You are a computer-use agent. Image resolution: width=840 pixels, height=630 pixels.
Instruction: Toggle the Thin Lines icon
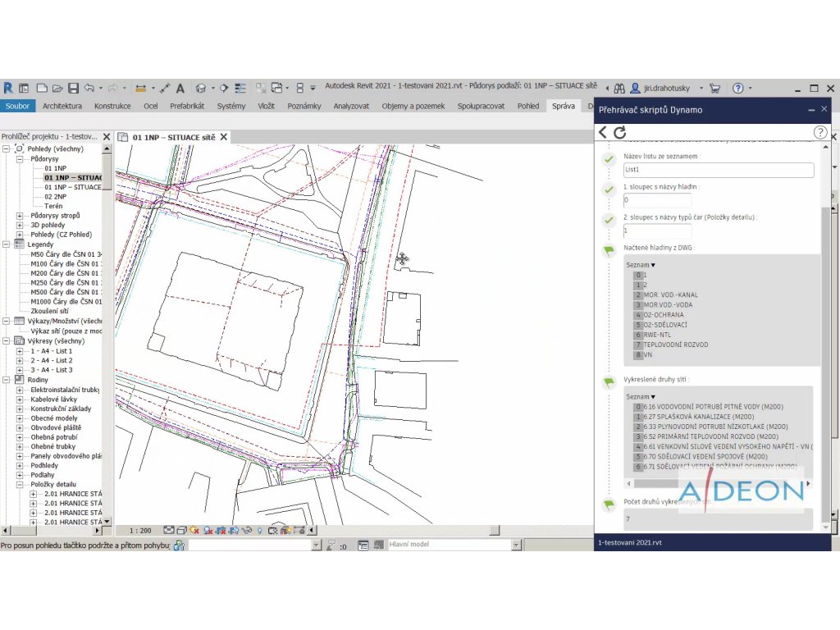tap(240, 88)
